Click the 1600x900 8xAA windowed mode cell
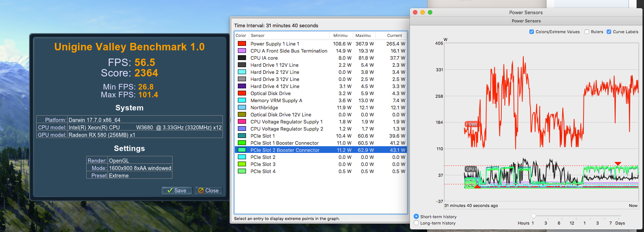This screenshot has height=232, width=644. [140, 168]
